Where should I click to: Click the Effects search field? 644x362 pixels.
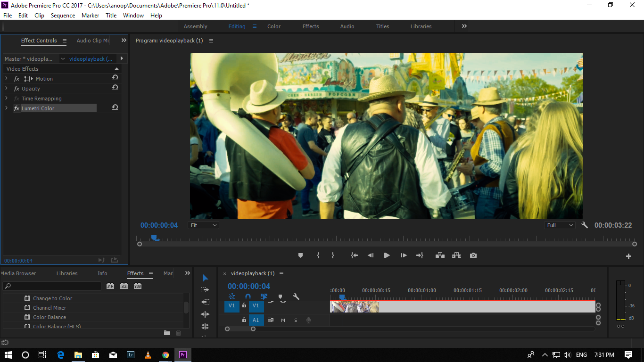[52, 286]
